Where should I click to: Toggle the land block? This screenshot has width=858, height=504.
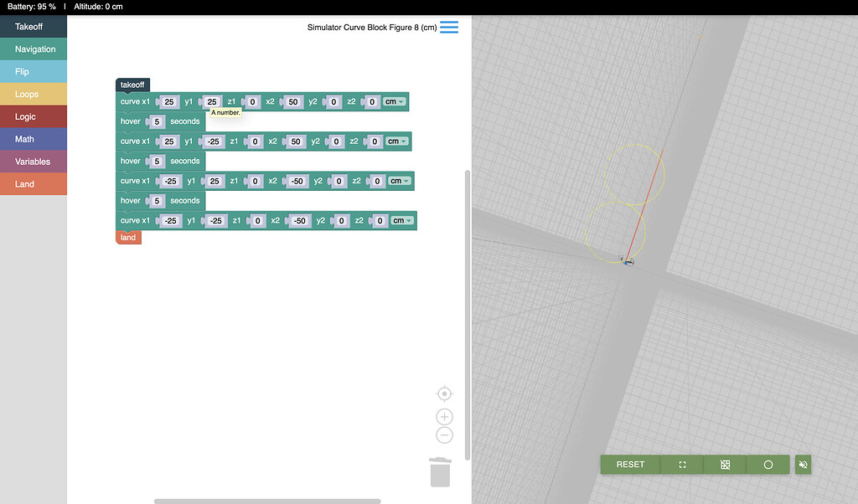click(x=127, y=237)
